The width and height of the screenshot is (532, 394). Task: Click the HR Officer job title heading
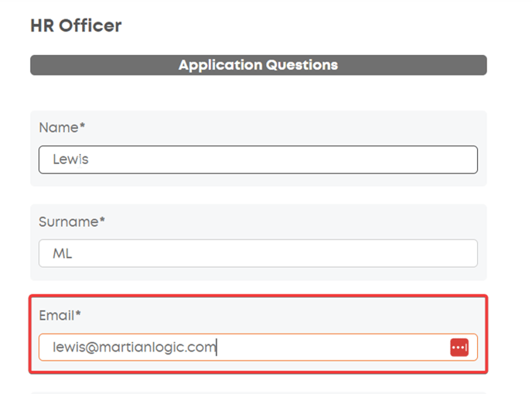[x=76, y=26]
